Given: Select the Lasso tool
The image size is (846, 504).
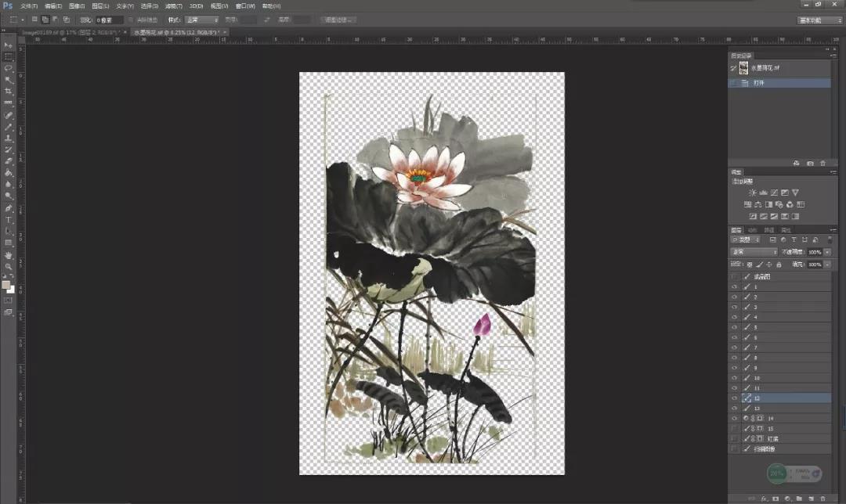Looking at the screenshot, I should [x=9, y=68].
